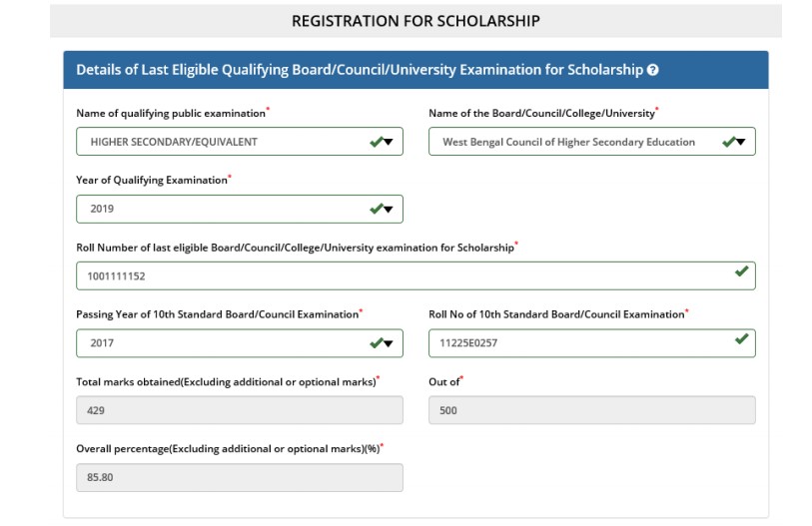
Task: Click the Year of Qualifying Examination label
Action: click(x=151, y=181)
